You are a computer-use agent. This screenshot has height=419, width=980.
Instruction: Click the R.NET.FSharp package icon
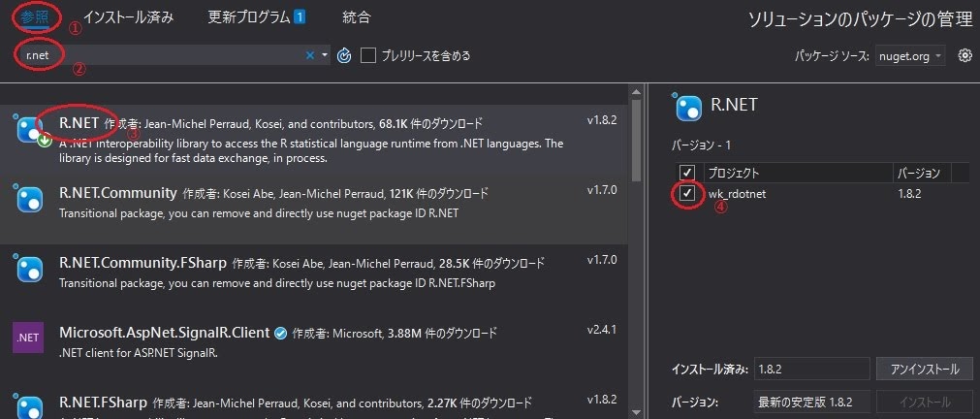29,406
